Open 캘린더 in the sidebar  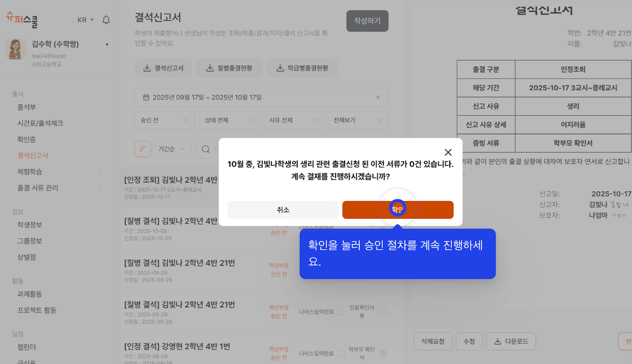(26, 347)
